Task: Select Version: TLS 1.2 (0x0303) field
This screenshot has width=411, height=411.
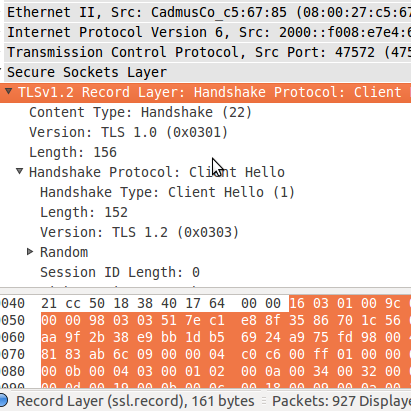Action: 139,232
